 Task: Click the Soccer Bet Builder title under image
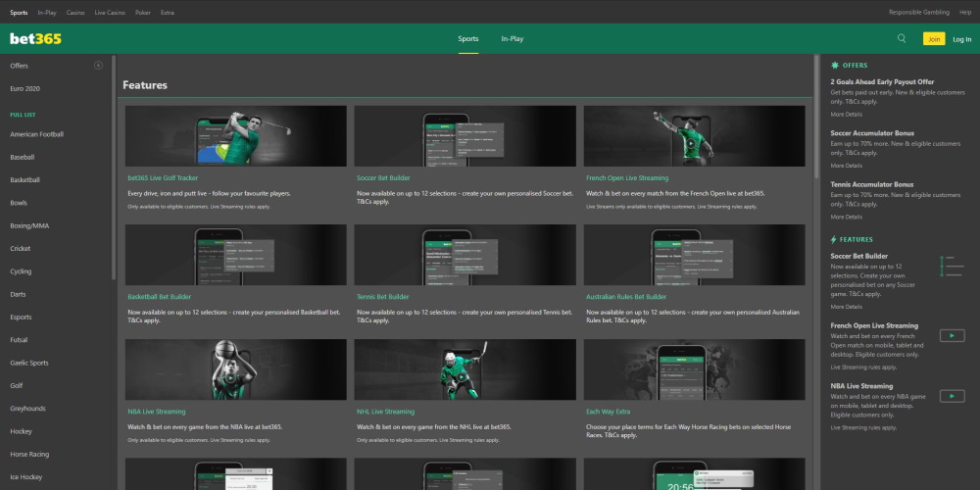(383, 178)
